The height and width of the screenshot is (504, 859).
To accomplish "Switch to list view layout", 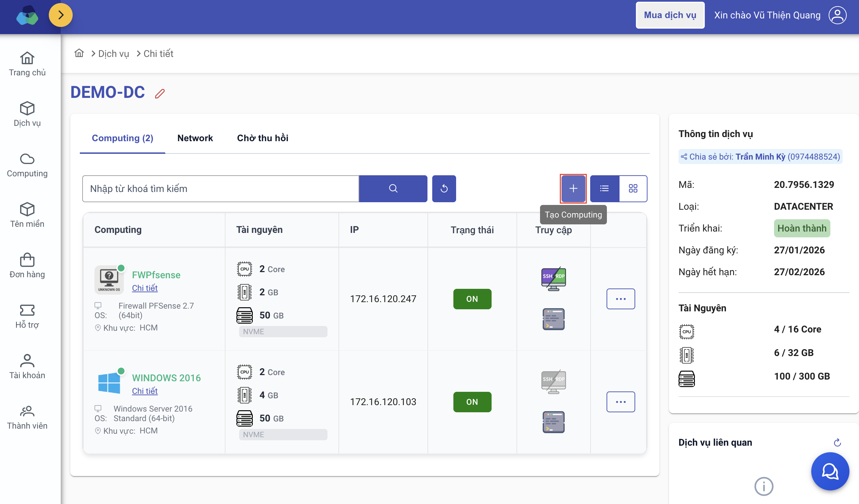I will point(604,189).
